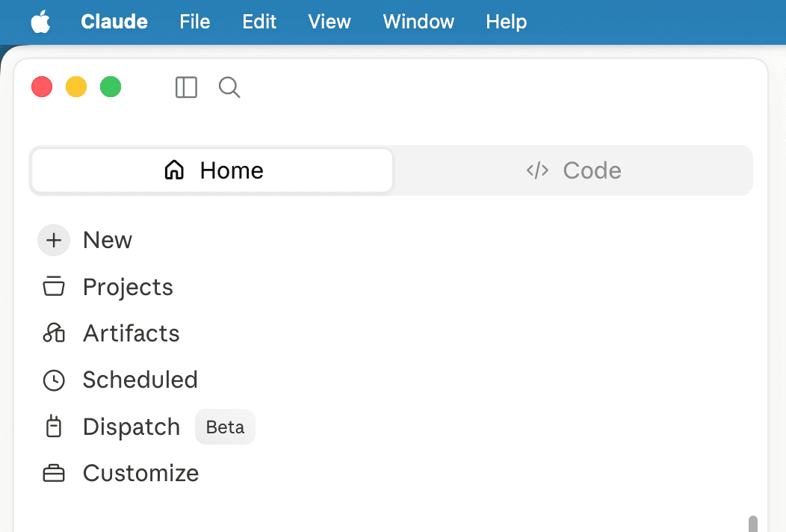786x532 pixels.
Task: Open Dispatch
Action: pyautogui.click(x=131, y=427)
